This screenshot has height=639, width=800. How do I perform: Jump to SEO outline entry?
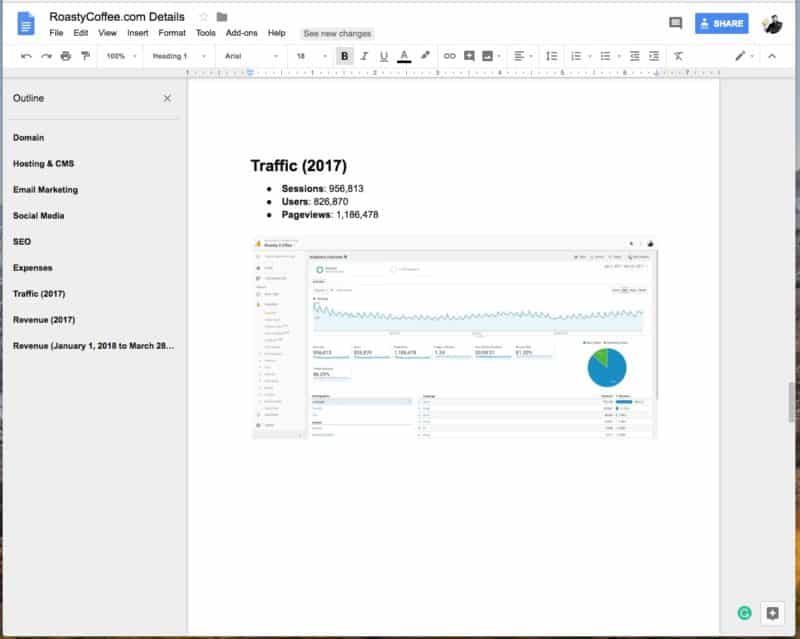coord(22,242)
